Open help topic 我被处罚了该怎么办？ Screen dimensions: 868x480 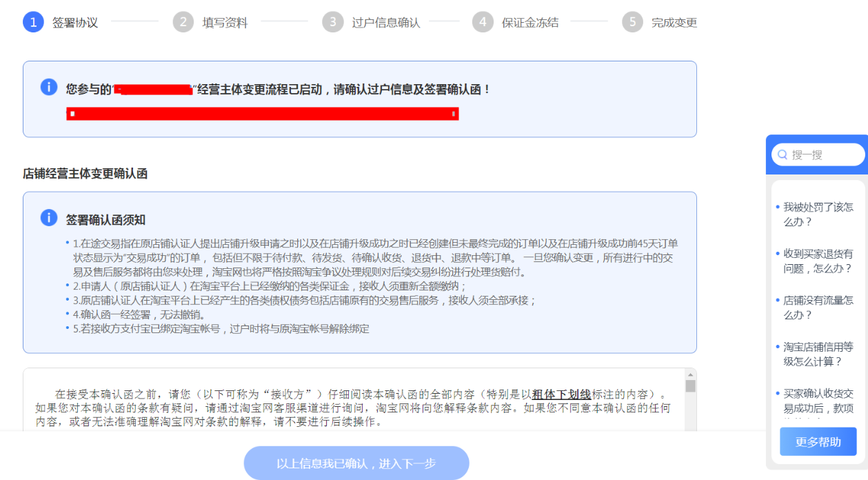click(x=818, y=214)
